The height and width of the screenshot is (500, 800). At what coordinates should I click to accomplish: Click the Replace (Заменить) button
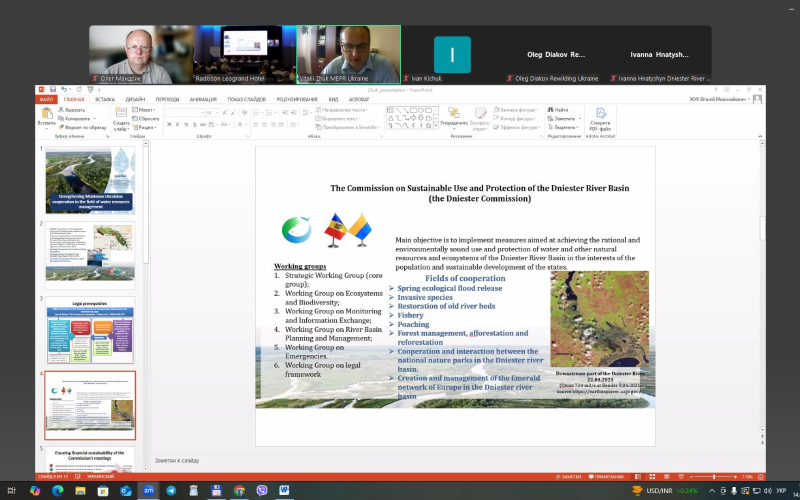coord(564,119)
